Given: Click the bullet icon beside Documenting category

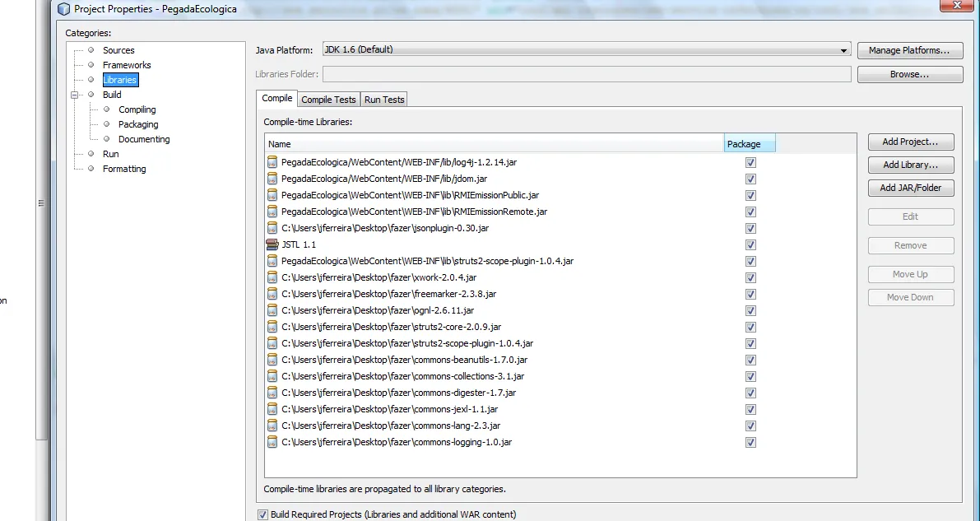Looking at the screenshot, I should tap(106, 139).
